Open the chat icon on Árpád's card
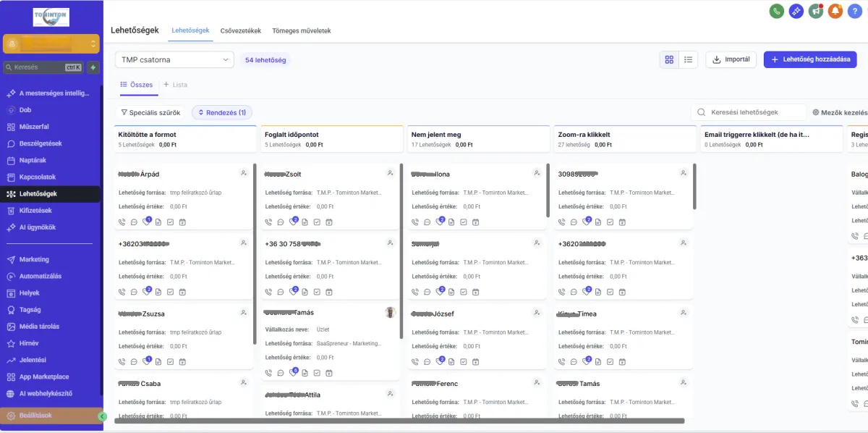Image resolution: width=868 pixels, height=433 pixels. coord(134,222)
